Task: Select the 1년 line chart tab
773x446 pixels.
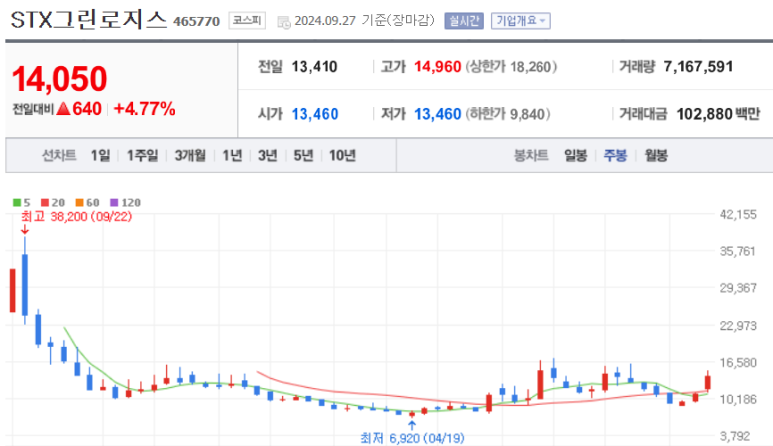Action: point(232,156)
